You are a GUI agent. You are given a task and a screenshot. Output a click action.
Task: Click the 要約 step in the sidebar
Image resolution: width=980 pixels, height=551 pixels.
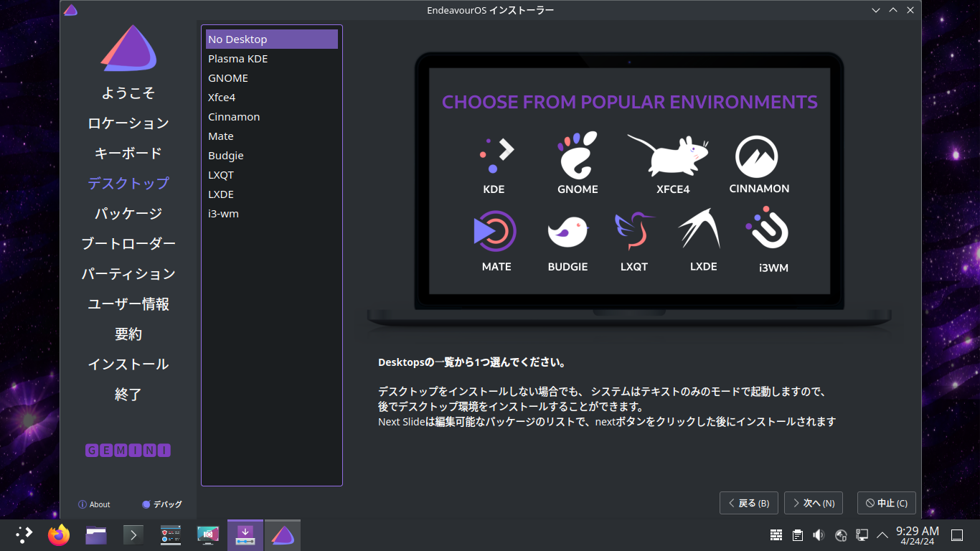[x=128, y=334]
